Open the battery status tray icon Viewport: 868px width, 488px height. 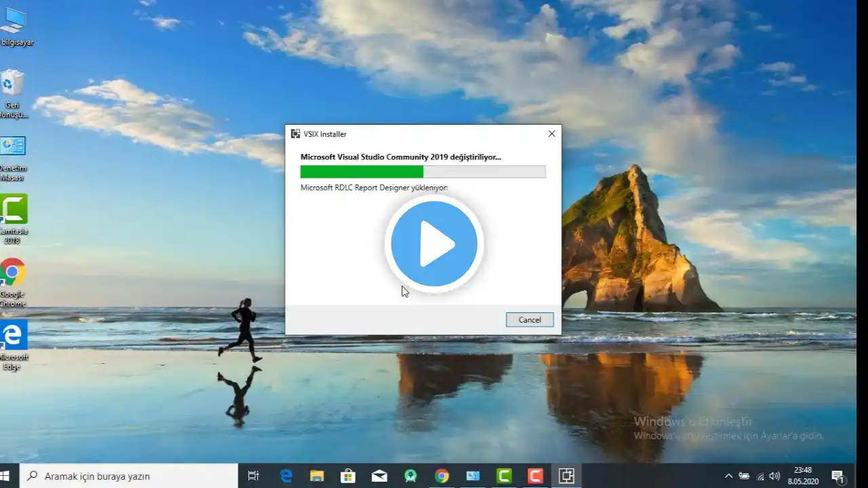pos(744,476)
